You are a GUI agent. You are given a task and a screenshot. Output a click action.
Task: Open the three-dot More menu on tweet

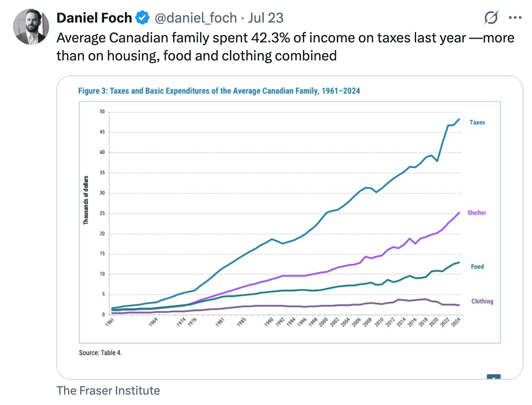click(514, 18)
